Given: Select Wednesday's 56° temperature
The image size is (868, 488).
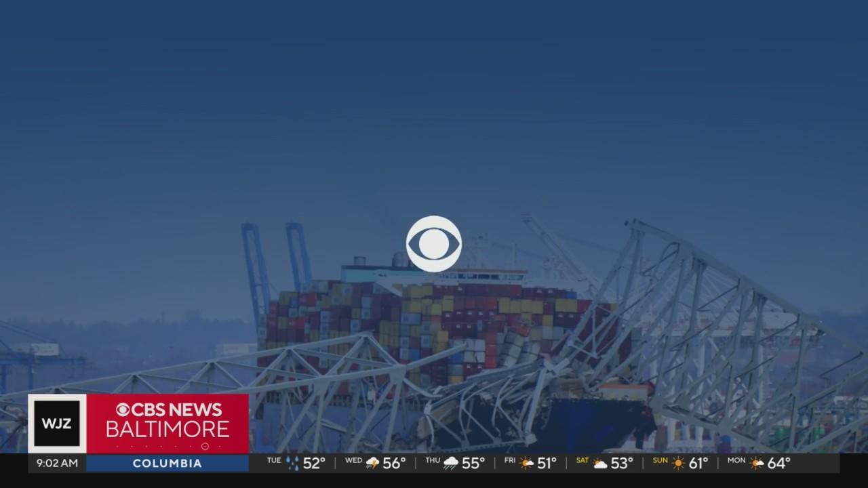Looking at the screenshot, I should pyautogui.click(x=394, y=464).
